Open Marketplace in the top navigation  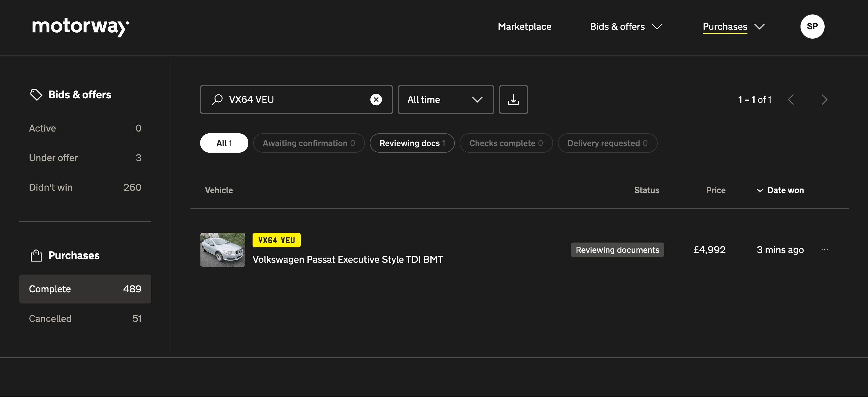pos(524,27)
